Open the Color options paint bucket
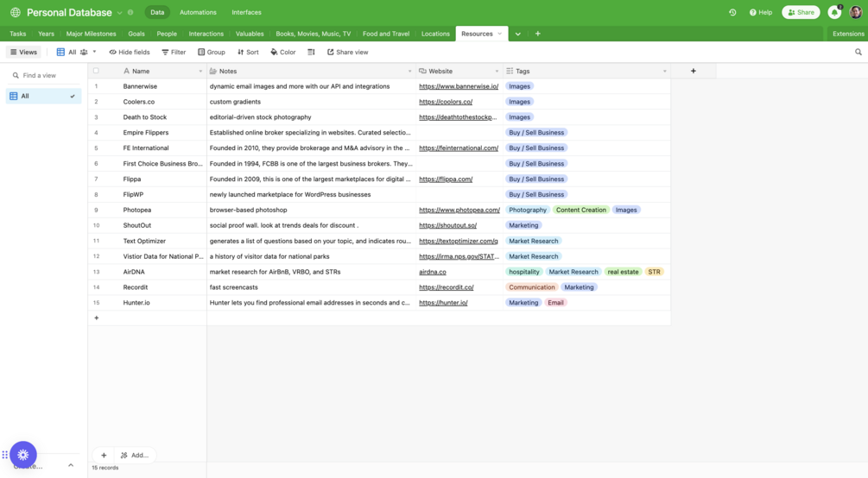The image size is (868, 478). click(283, 52)
